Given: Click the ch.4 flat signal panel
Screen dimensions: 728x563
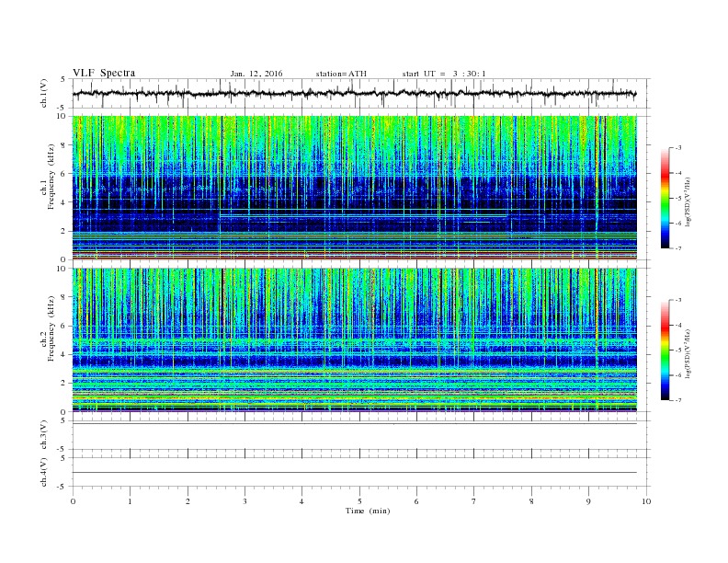Looking at the screenshot, I should pyautogui.click(x=361, y=473).
